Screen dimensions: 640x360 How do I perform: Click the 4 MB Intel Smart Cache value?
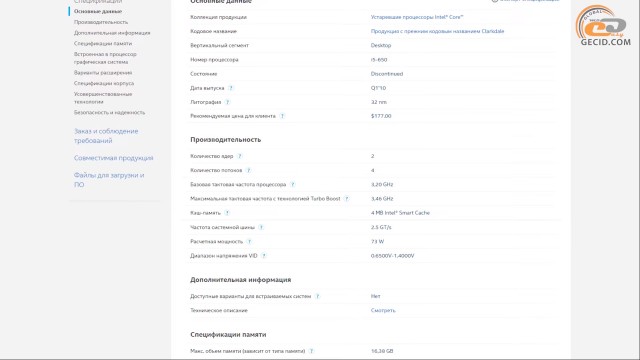click(400, 213)
